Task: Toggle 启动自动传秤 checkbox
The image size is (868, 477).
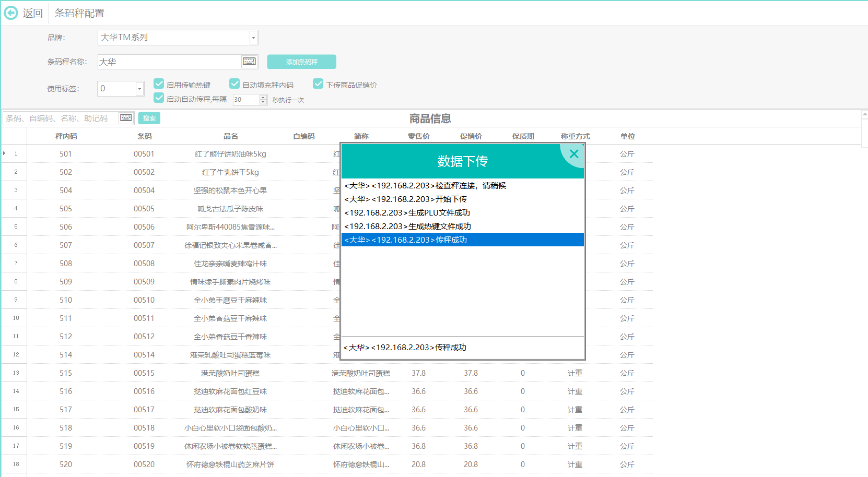Action: click(159, 98)
